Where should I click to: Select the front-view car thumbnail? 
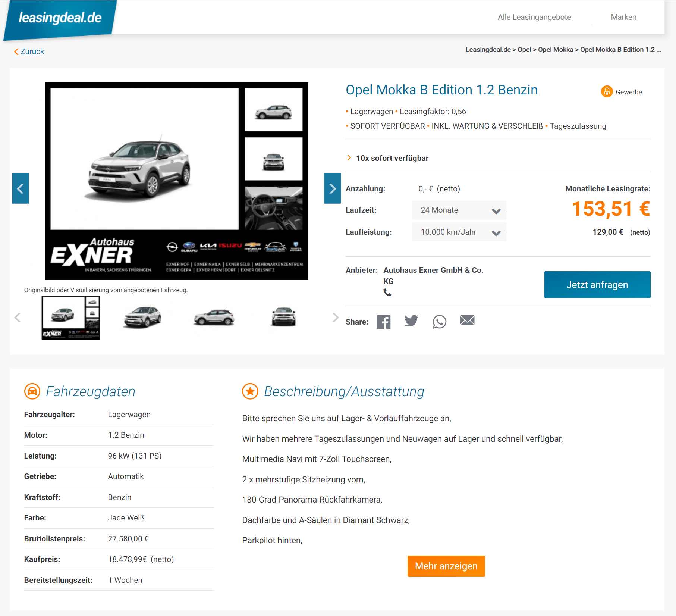(283, 317)
